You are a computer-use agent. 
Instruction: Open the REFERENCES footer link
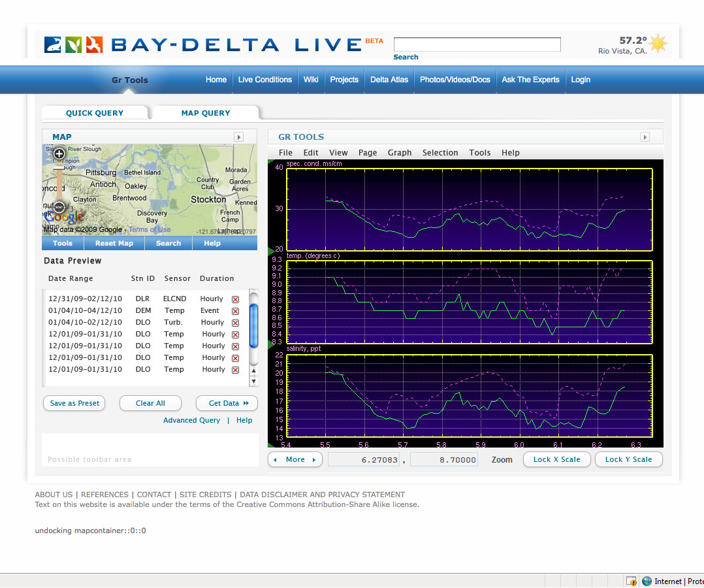tap(104, 495)
